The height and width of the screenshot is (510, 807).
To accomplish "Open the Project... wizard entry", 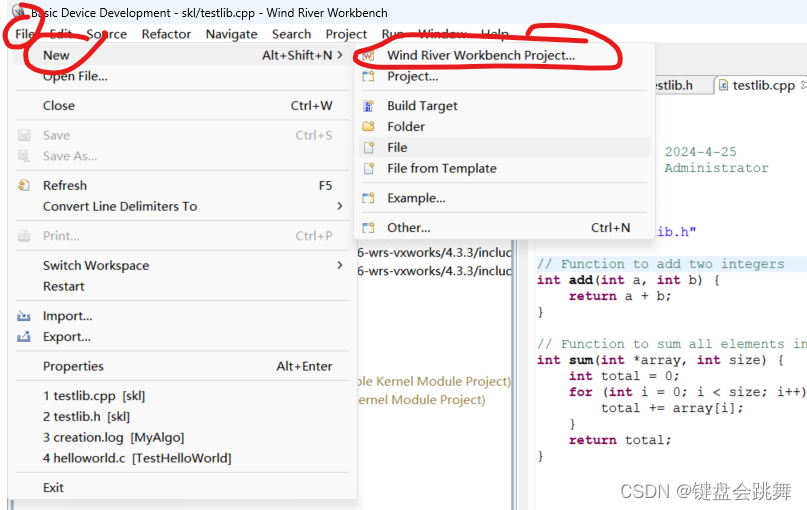I will tap(413, 76).
